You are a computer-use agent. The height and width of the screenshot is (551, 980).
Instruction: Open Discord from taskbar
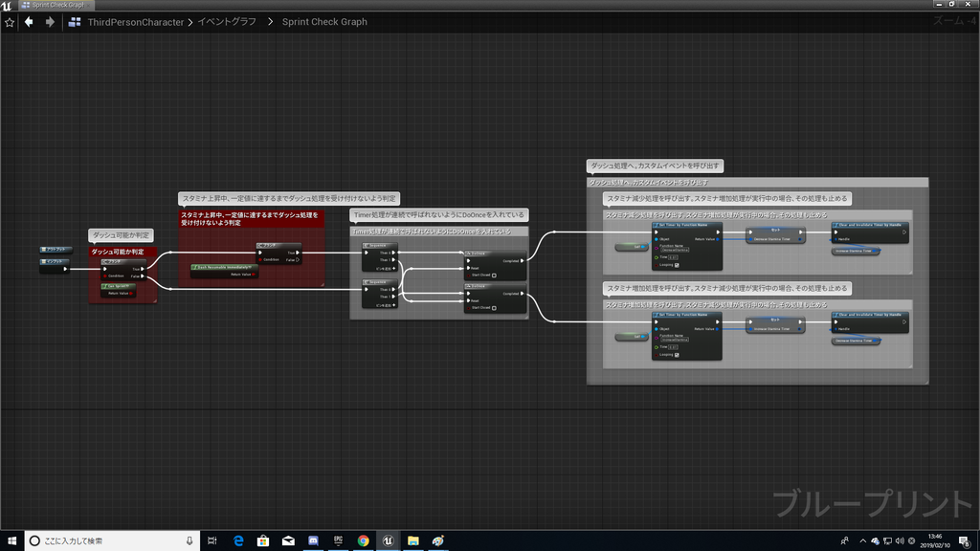[x=313, y=541]
